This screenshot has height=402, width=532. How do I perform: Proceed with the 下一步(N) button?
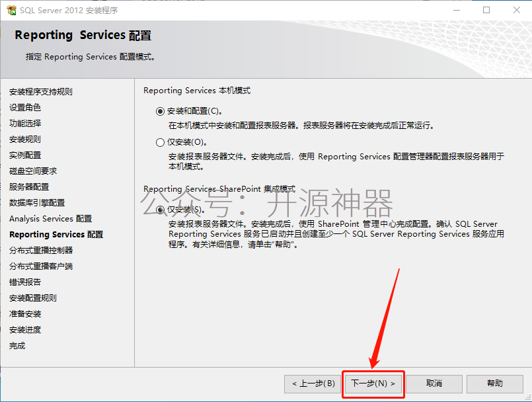(x=373, y=383)
